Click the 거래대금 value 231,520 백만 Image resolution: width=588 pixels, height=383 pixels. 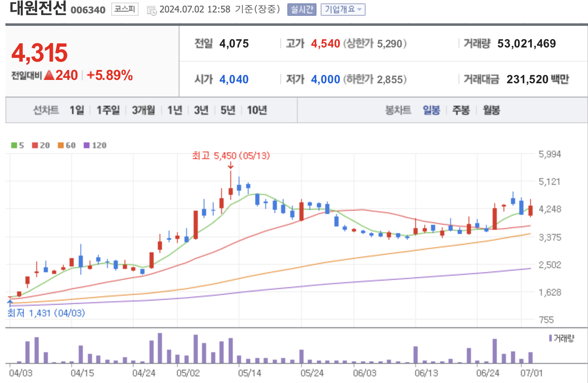pos(538,80)
